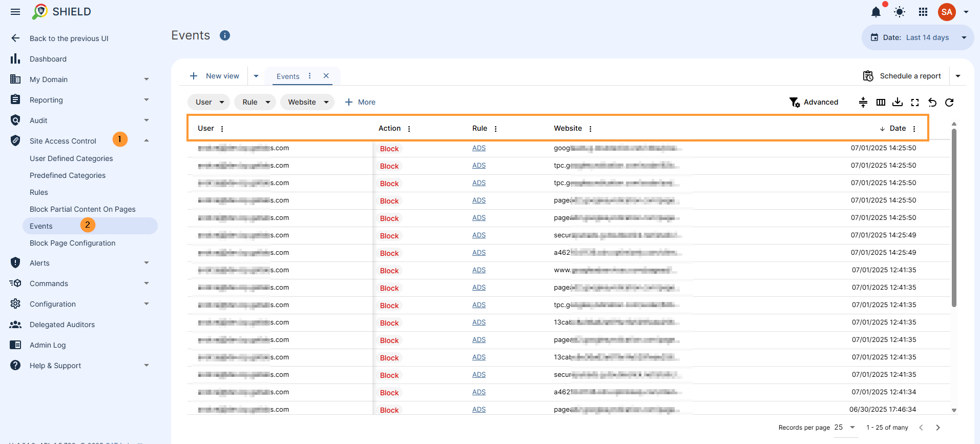Click the Site Access Control shield icon
Screen dimensions: 980x444
[15, 140]
